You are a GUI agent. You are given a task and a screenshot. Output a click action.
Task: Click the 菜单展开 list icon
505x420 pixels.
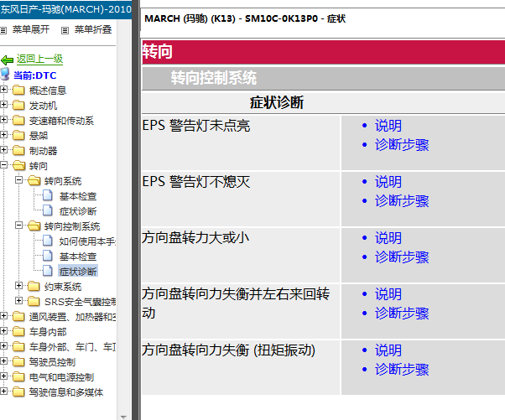click(x=3, y=30)
